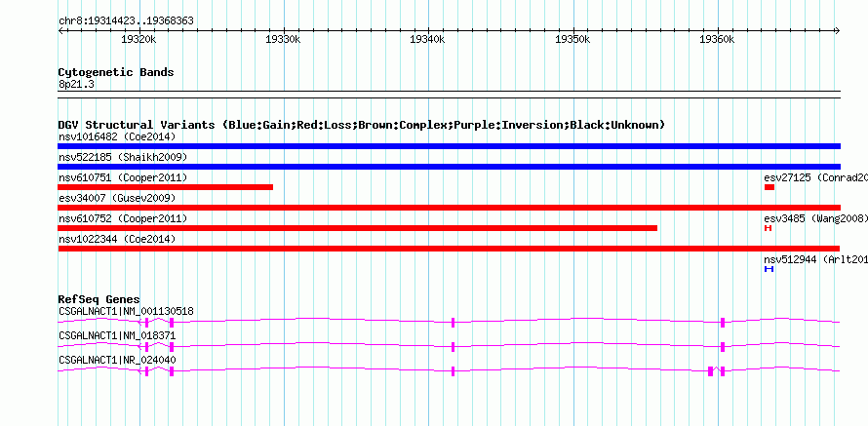Click the esv3485 red variant marker

tap(768, 228)
